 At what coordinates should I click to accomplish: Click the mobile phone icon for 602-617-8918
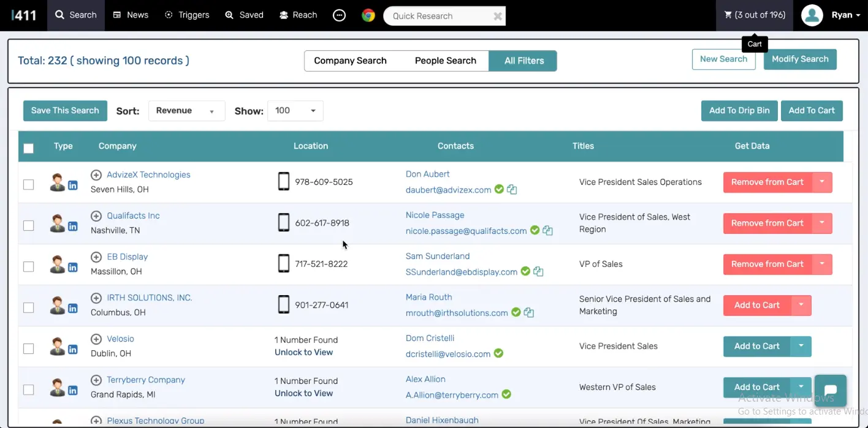(x=284, y=222)
